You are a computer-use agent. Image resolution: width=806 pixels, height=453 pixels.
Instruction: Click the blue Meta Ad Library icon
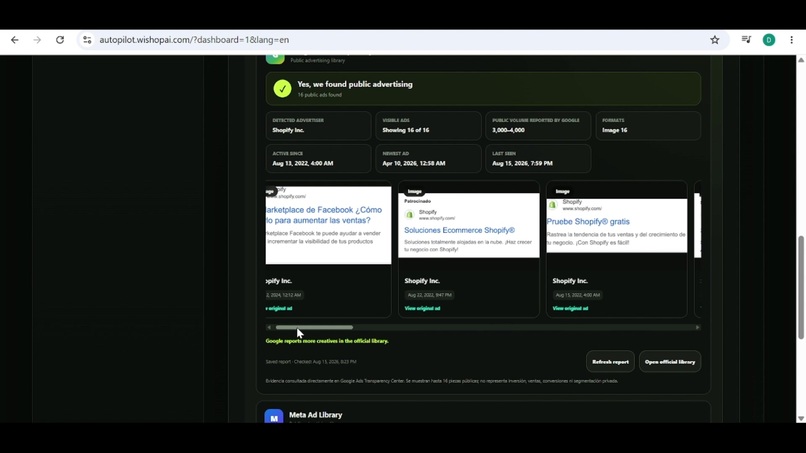[x=274, y=416]
